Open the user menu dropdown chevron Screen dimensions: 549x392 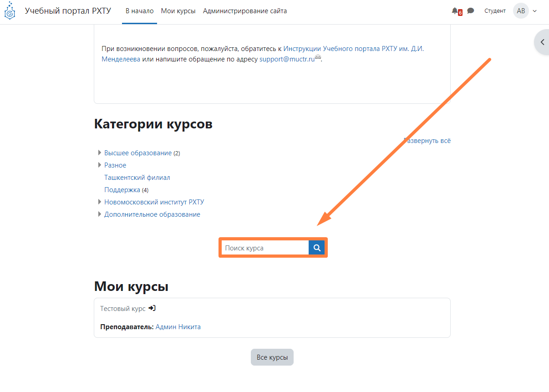tap(534, 11)
